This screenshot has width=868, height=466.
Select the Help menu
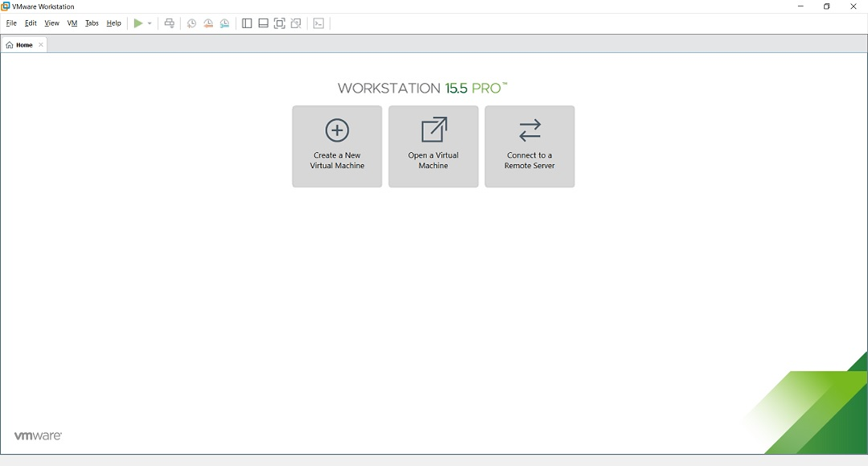[113, 23]
